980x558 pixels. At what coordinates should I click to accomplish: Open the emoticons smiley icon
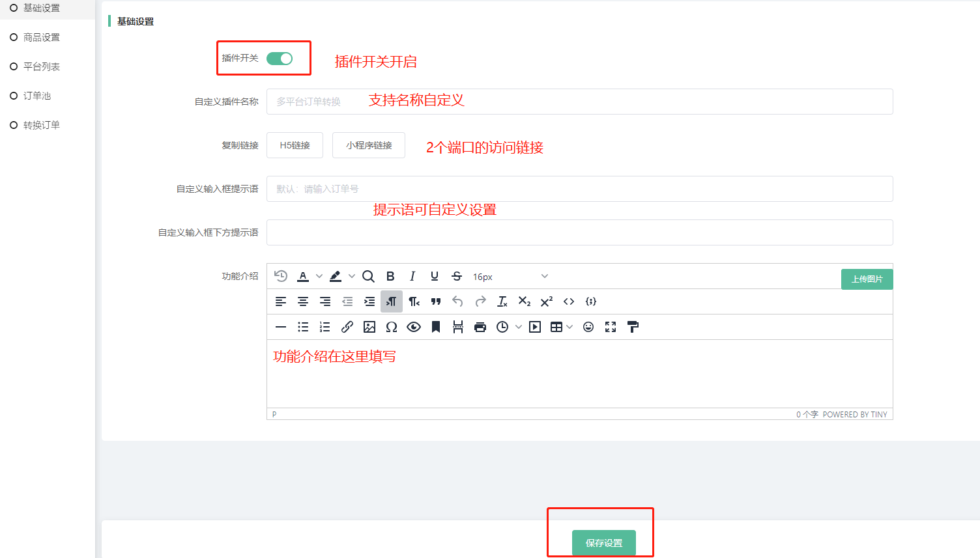[x=588, y=327]
